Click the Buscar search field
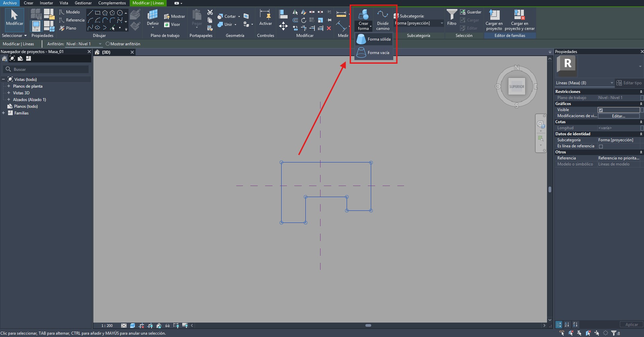 pyautogui.click(x=47, y=69)
